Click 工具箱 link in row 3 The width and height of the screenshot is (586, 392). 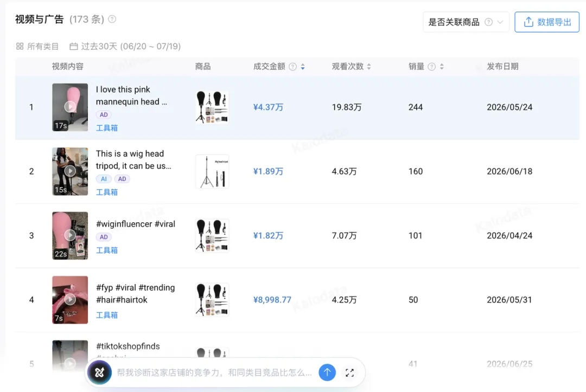coord(107,250)
